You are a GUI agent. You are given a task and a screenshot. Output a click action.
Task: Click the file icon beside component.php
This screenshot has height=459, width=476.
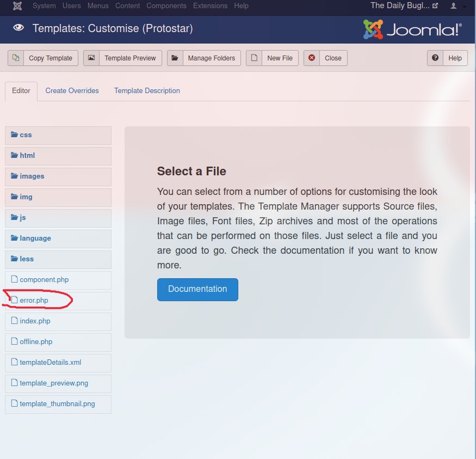pyautogui.click(x=14, y=279)
